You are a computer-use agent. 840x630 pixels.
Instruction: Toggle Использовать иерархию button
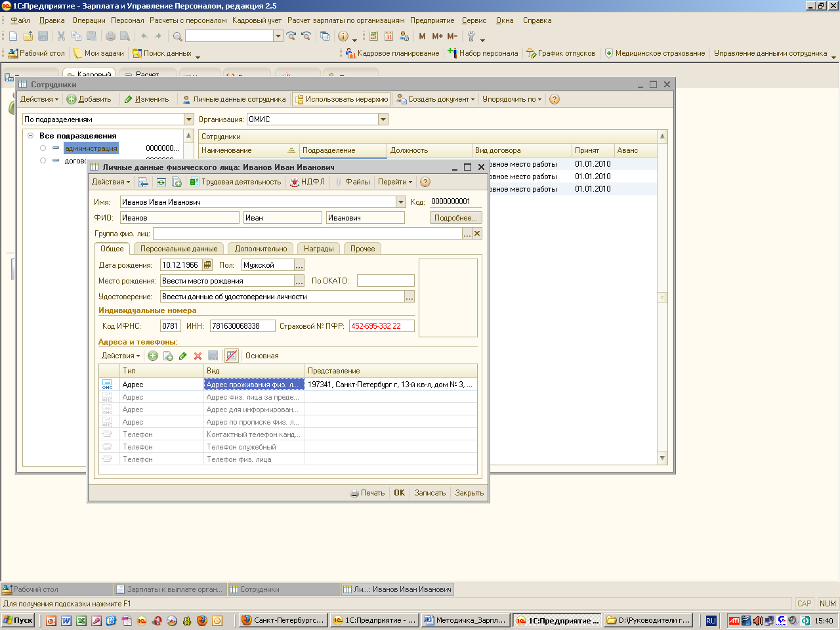pos(341,99)
